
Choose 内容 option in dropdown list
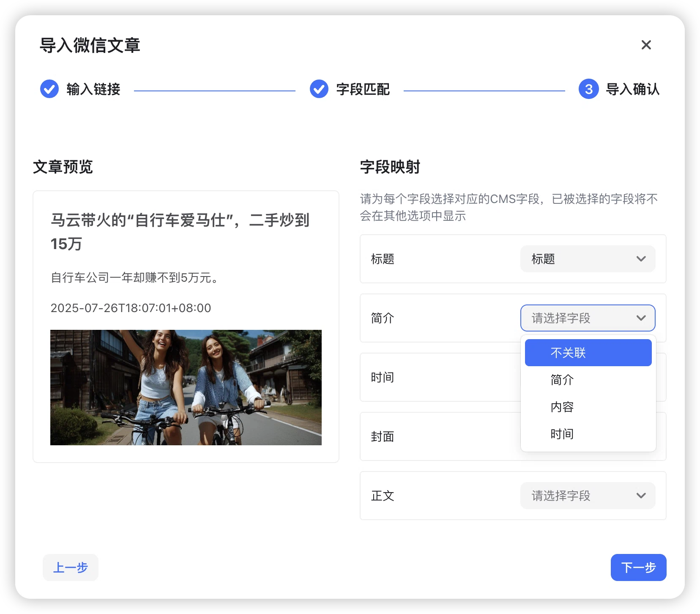click(588, 407)
